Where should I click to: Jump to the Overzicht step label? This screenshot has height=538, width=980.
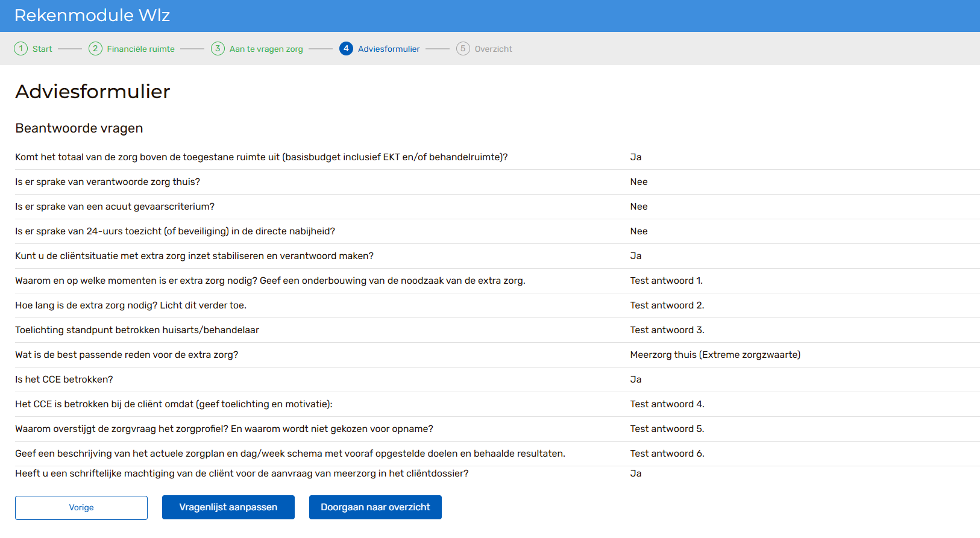click(x=493, y=49)
